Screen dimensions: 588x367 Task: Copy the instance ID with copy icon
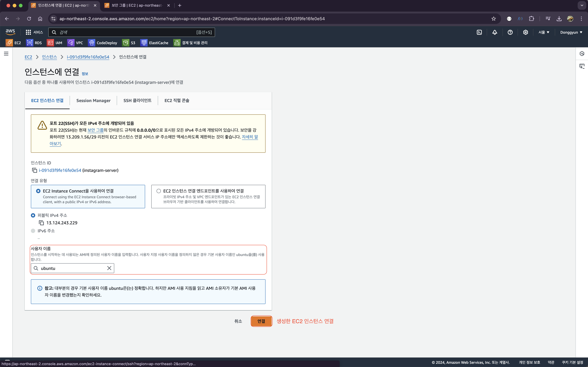[x=34, y=170]
